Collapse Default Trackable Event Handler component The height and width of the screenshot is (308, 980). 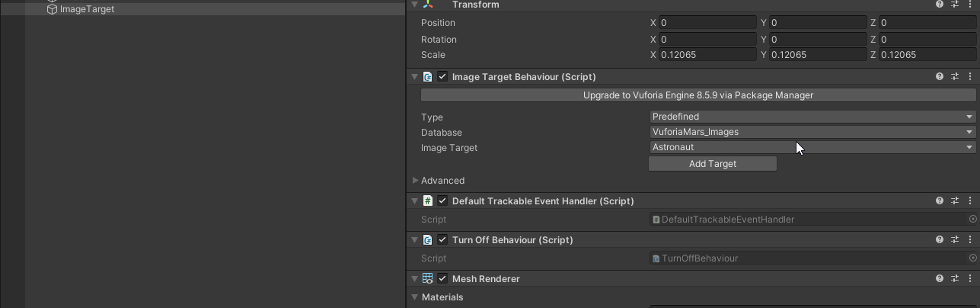click(415, 201)
